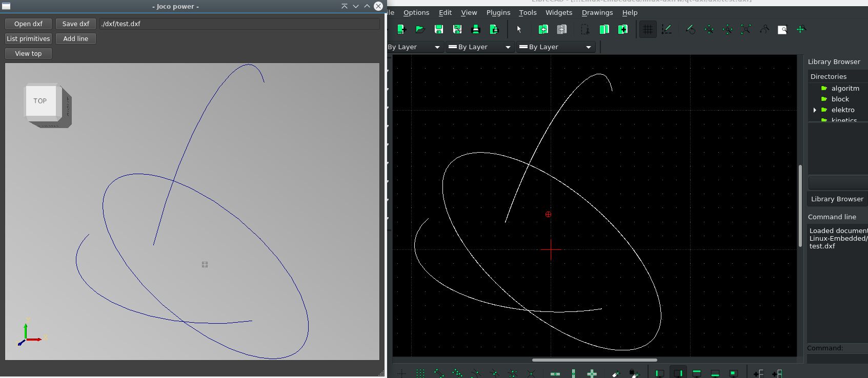Open the Plugins menu

[498, 12]
